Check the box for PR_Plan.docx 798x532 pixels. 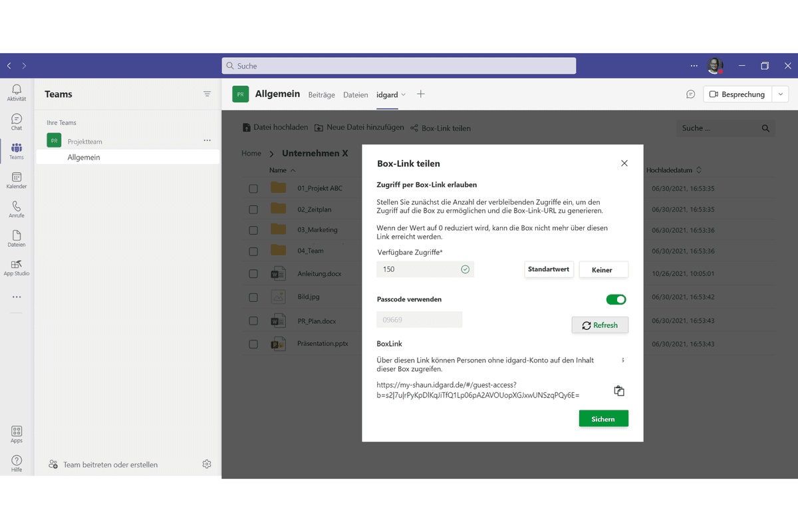coord(253,321)
